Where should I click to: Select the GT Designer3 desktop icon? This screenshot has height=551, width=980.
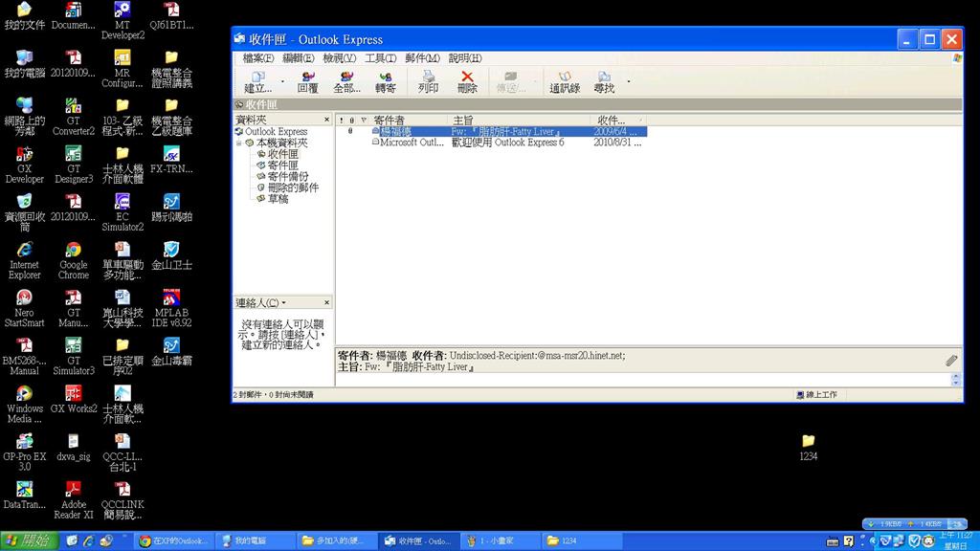pyautogui.click(x=73, y=165)
